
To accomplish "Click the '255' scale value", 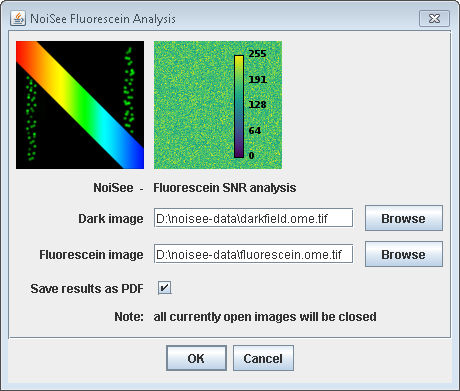I will (257, 54).
